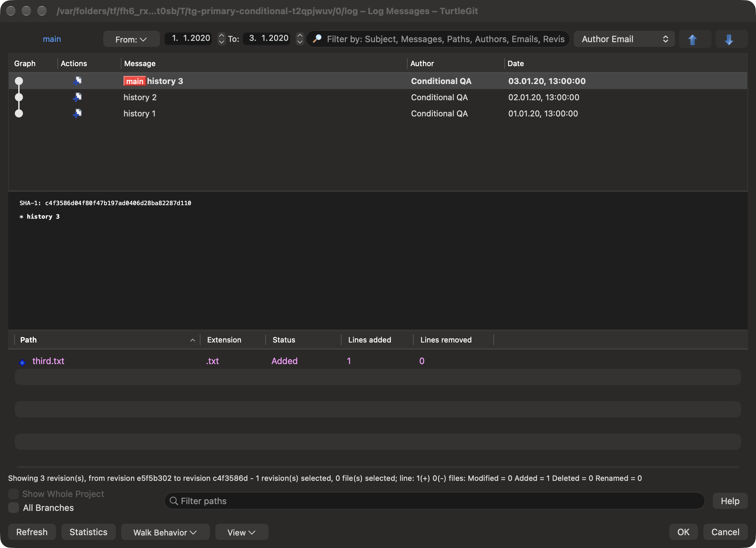Click the red main branch label
Image resolution: width=756 pixels, height=548 pixels.
(x=135, y=81)
